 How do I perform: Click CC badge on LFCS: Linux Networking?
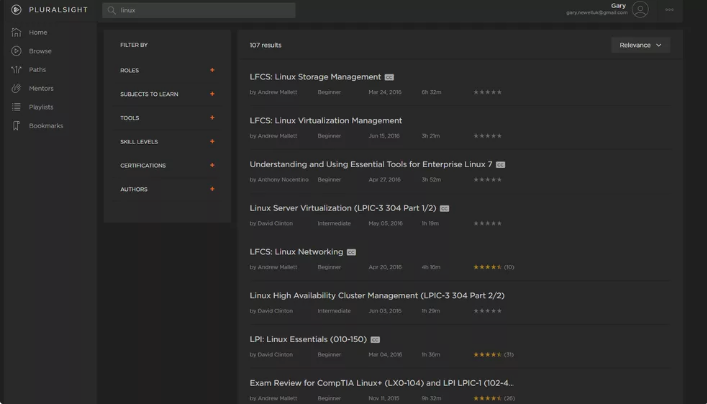pyautogui.click(x=351, y=252)
